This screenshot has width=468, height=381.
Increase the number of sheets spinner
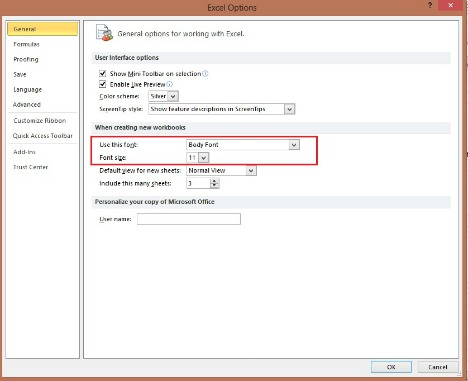coord(215,181)
